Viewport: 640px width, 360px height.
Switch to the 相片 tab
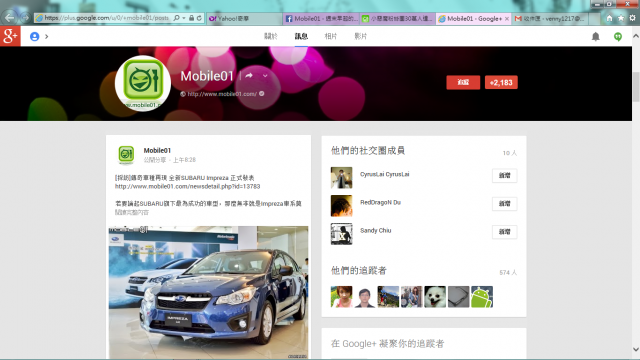331,36
